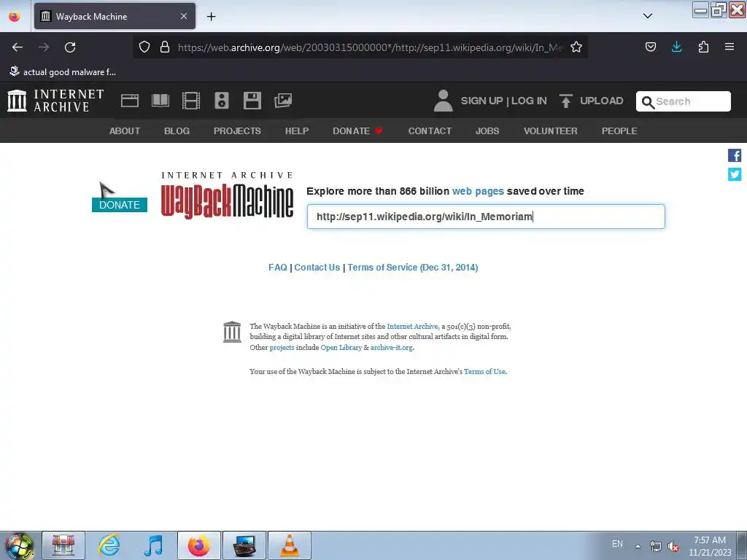Image resolution: width=747 pixels, height=560 pixels.
Task: Share page via Twitter icon
Action: (734, 174)
